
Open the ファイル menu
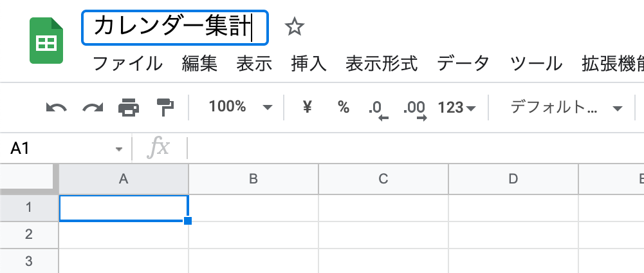127,64
